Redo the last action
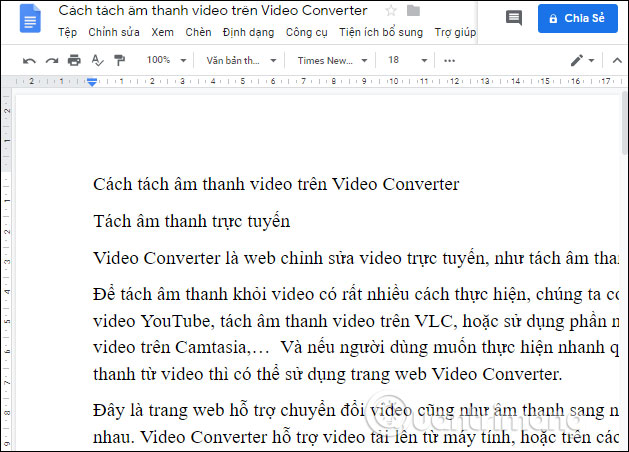629x452 pixels. coord(52,61)
